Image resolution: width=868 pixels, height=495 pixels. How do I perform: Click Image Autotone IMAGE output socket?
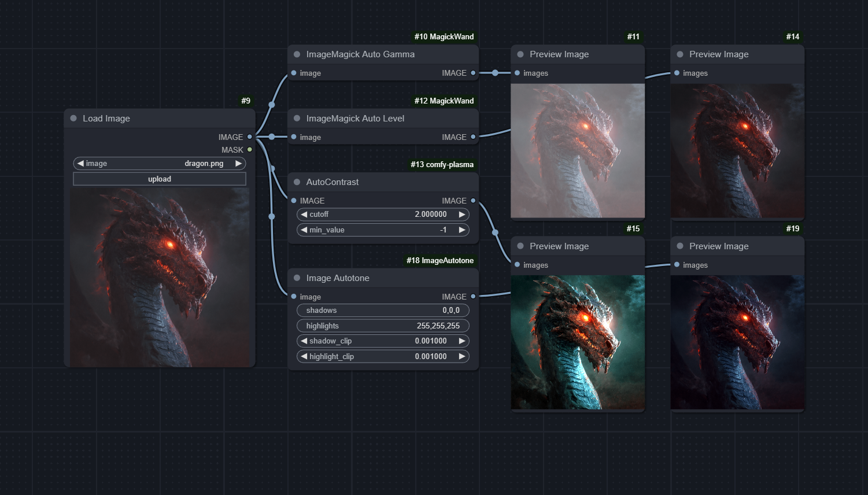click(x=473, y=297)
